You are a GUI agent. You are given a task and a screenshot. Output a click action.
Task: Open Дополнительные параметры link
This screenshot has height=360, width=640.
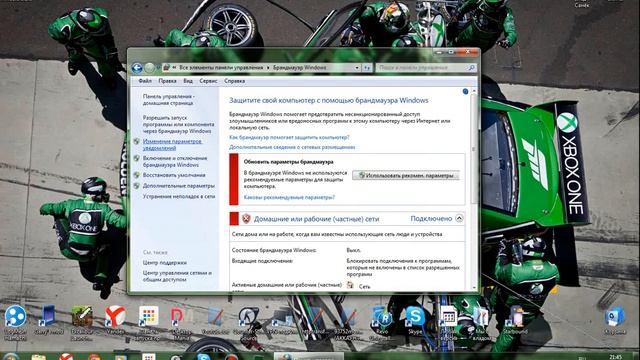point(178,186)
